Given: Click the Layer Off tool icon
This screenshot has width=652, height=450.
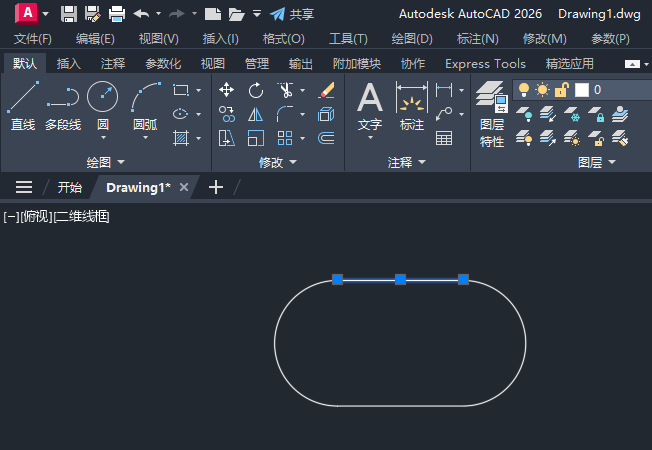Looking at the screenshot, I should pyautogui.click(x=524, y=114).
